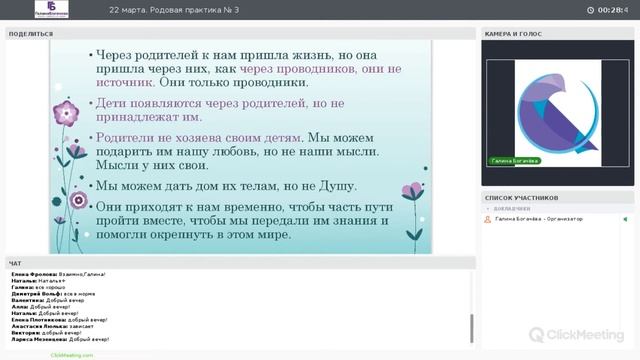Image resolution: width=640 pixels, height=360 pixels.
Task: Click the shared presentation slide
Action: [240, 147]
